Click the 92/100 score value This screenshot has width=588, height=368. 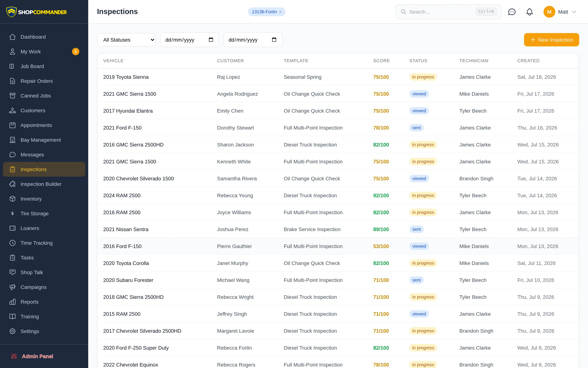pos(381,196)
